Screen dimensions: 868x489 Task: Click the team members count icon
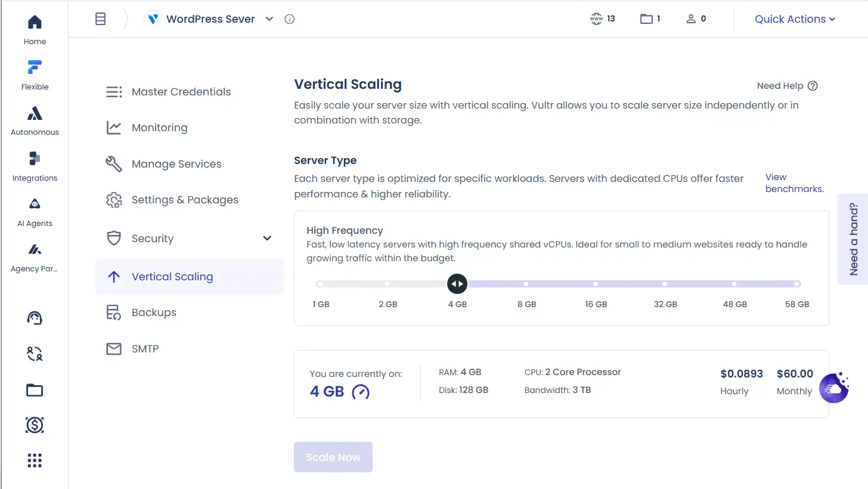coord(691,19)
